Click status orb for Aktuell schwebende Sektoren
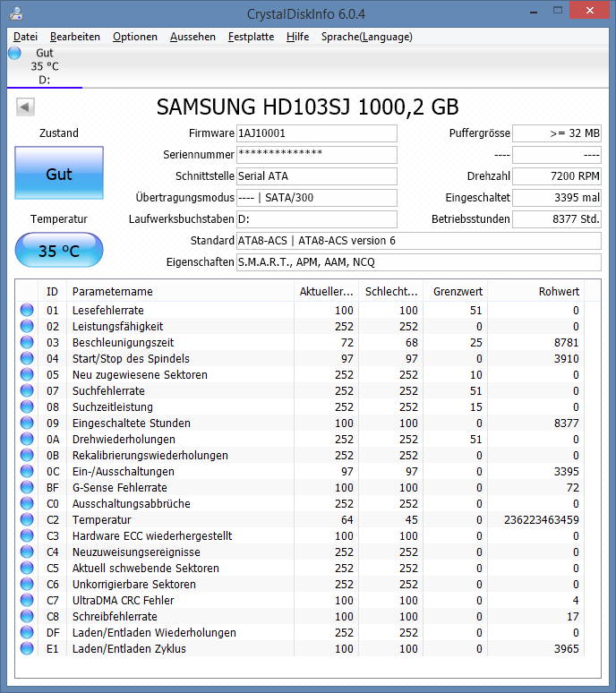 (27, 568)
